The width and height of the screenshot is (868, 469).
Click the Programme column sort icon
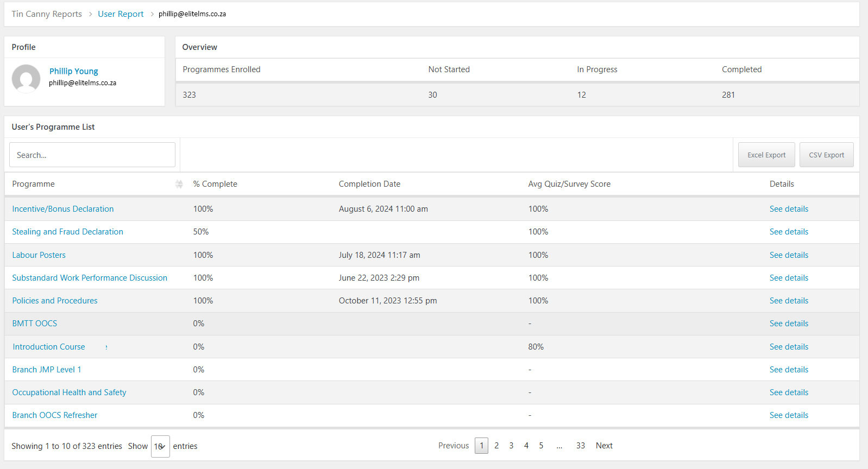coord(179,185)
